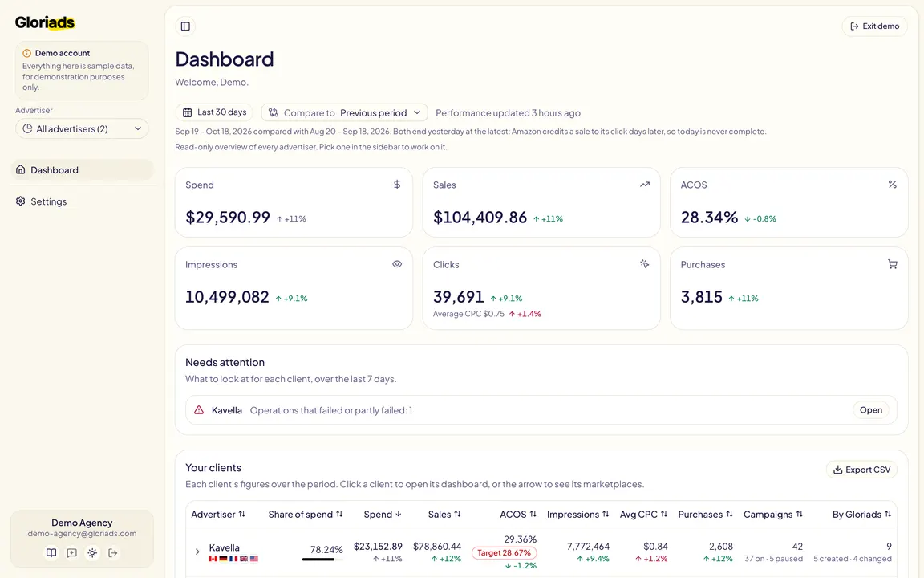
Task: Click the Gloriads logo
Action: pyautogui.click(x=45, y=22)
